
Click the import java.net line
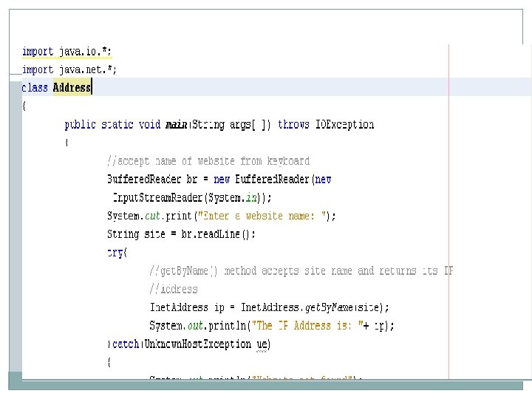pos(69,69)
